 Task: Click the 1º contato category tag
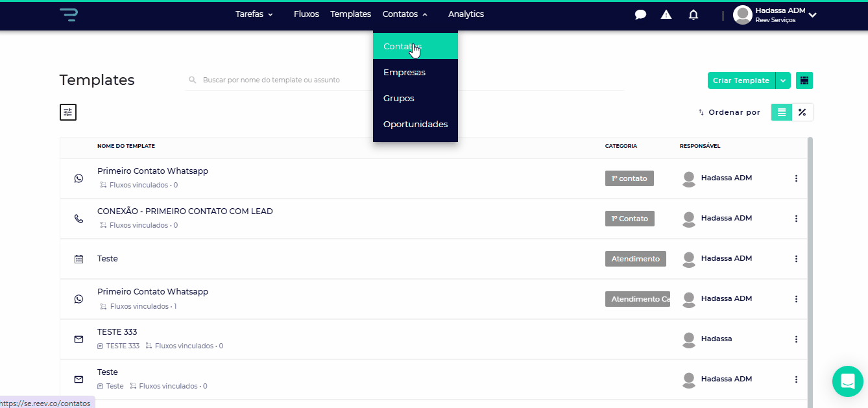629,178
